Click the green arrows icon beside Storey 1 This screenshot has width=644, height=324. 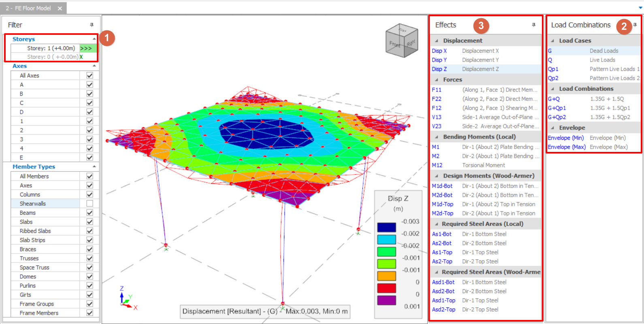click(x=86, y=48)
